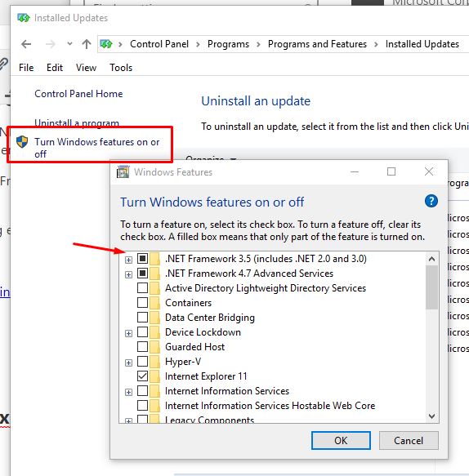Expand the Hyper-V feature node

[129, 363]
